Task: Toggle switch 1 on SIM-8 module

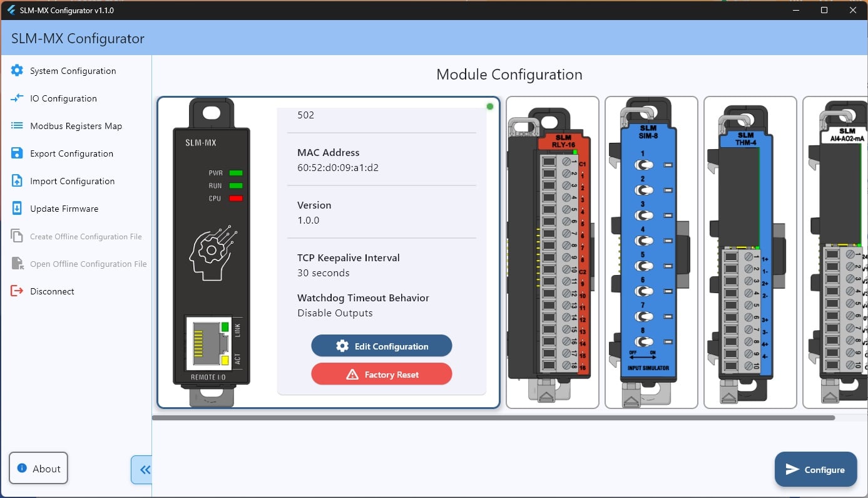Action: click(644, 165)
